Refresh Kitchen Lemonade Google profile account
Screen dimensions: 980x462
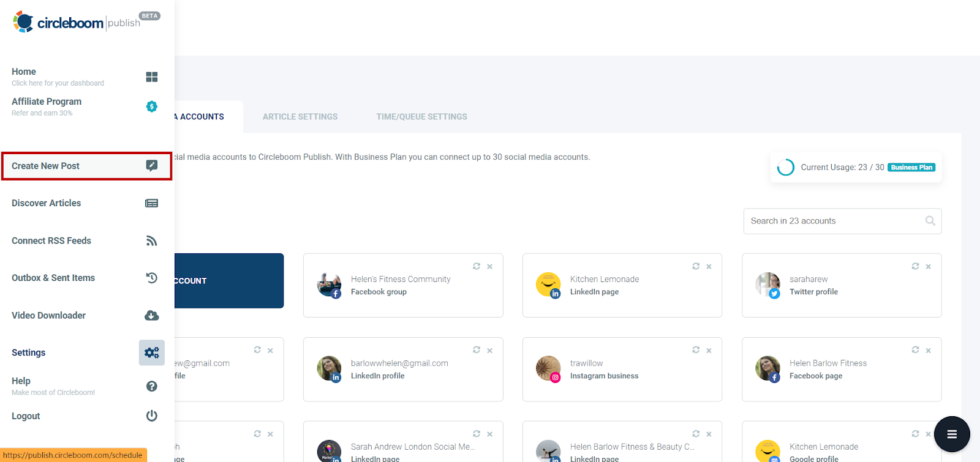pos(915,434)
